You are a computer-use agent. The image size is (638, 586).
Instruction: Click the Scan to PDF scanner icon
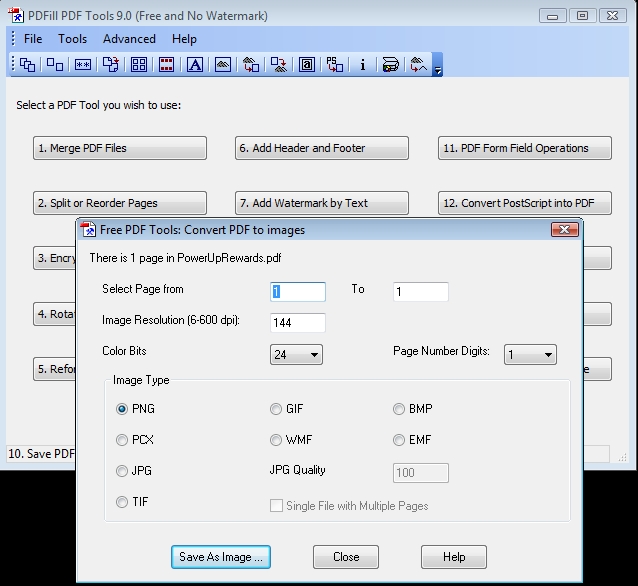click(x=390, y=65)
